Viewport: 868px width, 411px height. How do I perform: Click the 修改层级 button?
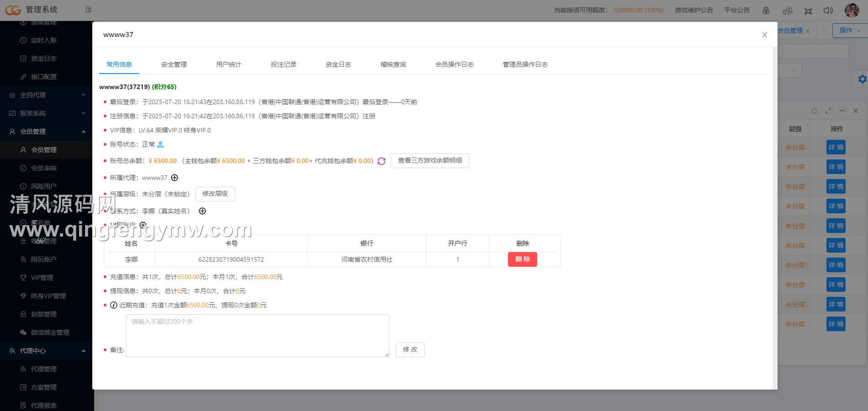[215, 194]
